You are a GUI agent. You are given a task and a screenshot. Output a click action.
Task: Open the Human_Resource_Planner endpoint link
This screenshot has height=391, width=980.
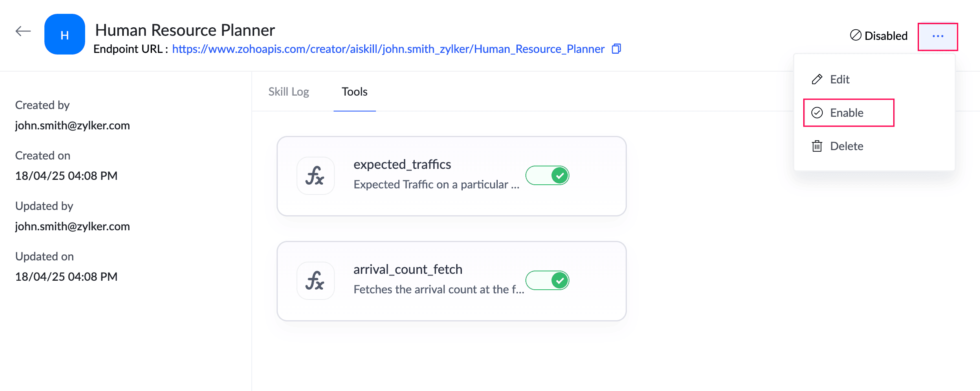388,49
